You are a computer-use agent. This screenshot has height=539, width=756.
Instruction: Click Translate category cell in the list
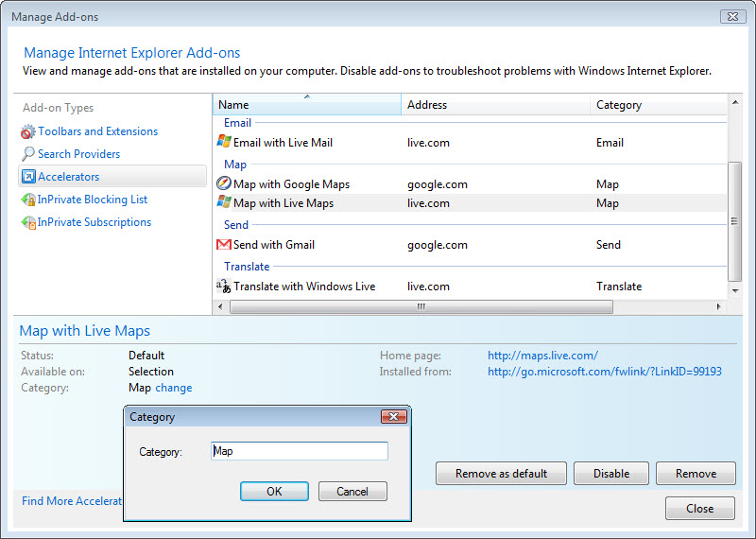click(619, 287)
